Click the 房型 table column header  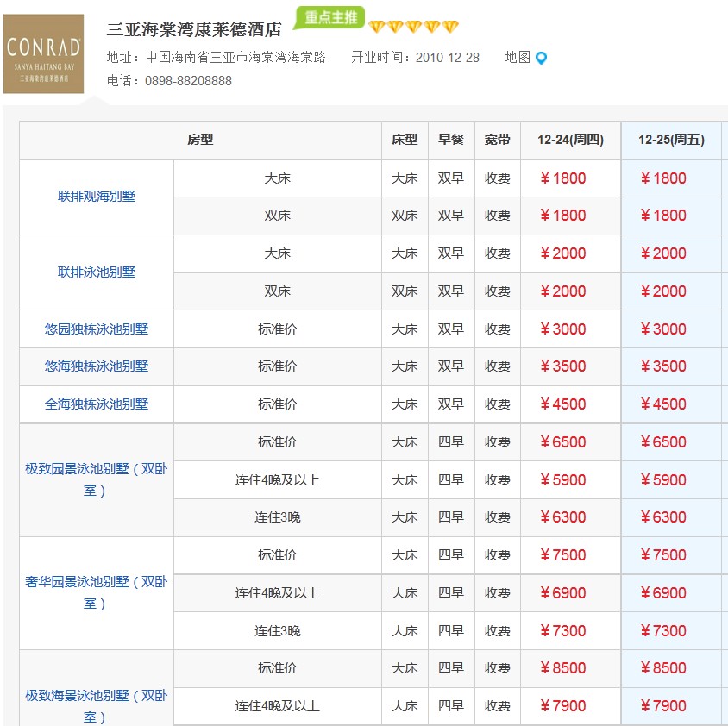click(200, 140)
